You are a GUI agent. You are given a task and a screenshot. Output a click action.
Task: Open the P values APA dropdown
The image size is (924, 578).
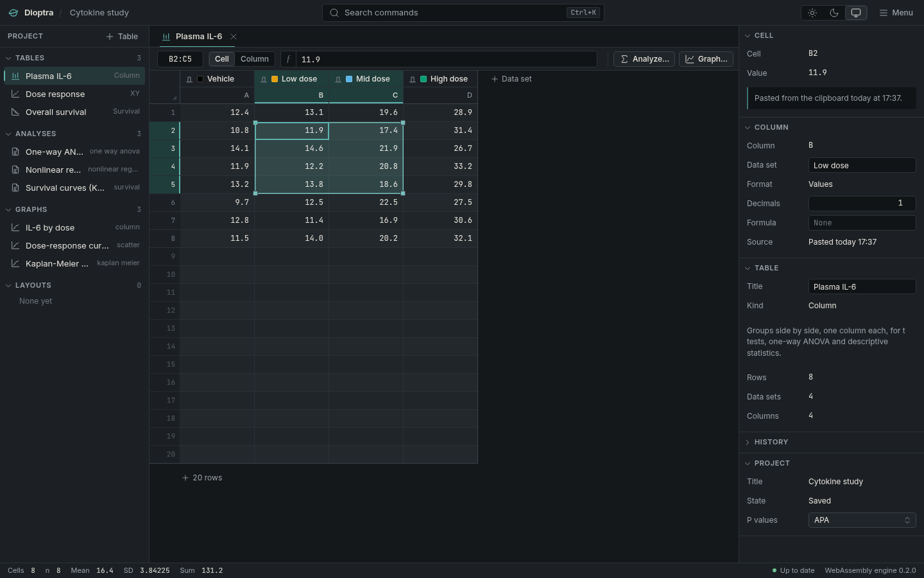[862, 520]
